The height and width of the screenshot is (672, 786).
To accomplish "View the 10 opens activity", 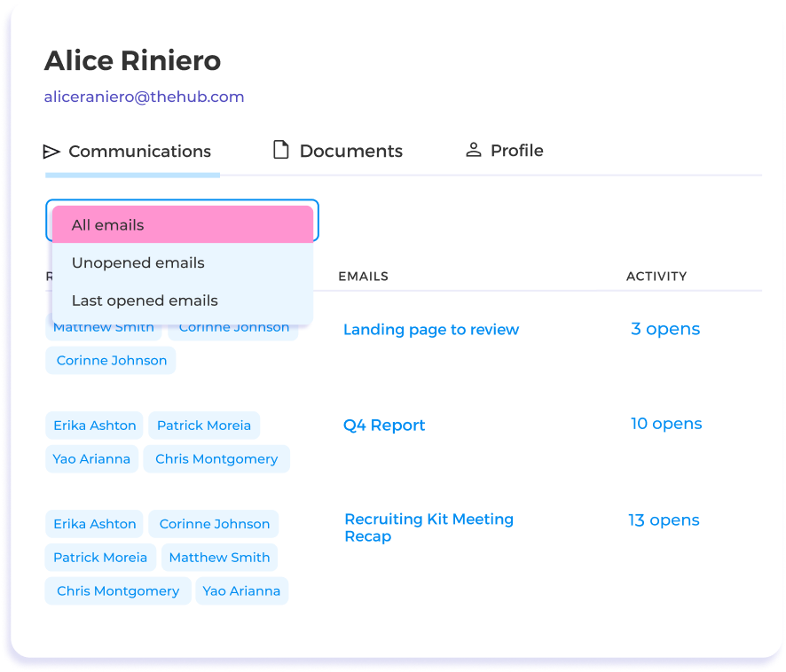I will click(666, 424).
